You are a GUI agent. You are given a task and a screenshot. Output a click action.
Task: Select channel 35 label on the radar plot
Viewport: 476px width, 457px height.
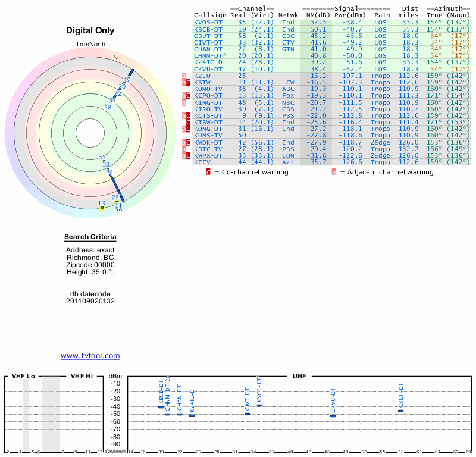102,157
